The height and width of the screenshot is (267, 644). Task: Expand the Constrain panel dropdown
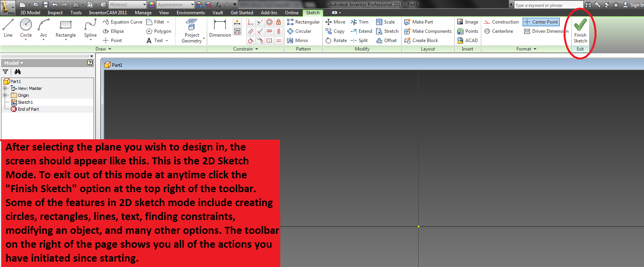pos(257,49)
